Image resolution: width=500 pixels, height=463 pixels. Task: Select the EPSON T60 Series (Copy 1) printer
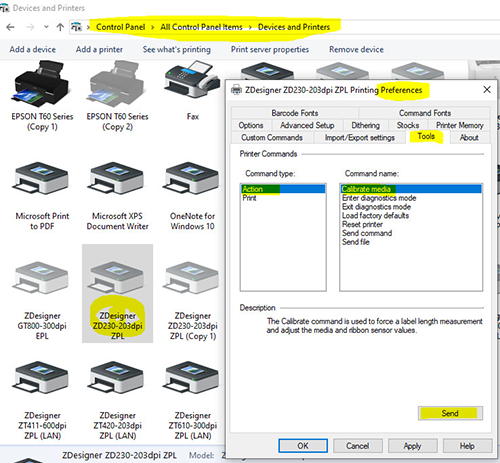pos(42,96)
